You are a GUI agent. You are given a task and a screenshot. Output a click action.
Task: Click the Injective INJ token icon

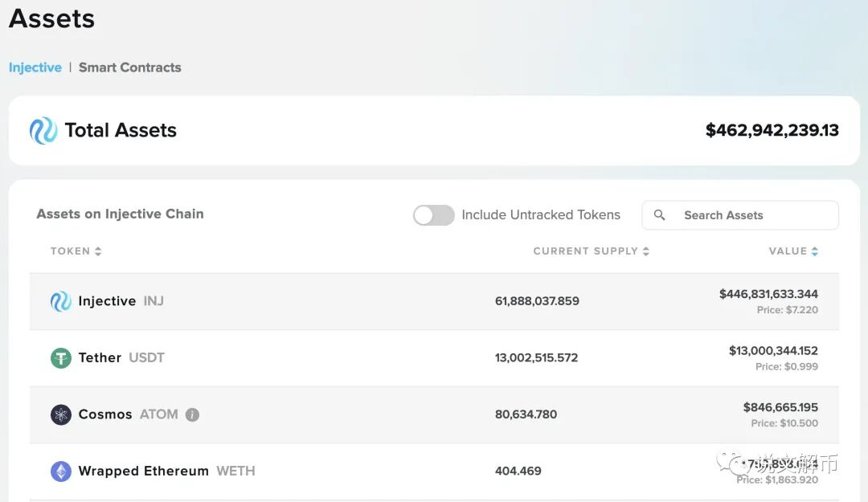61,301
